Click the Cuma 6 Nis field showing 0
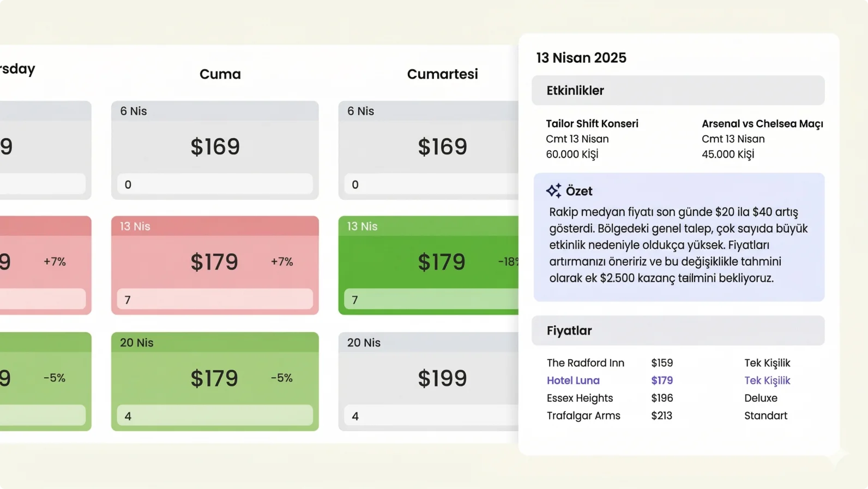The width and height of the screenshot is (868, 489). tap(215, 184)
